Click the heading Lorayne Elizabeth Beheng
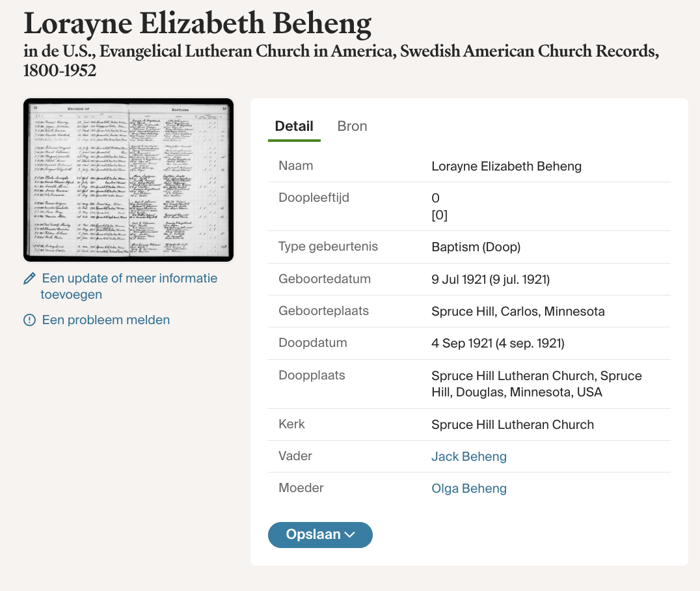The width and height of the screenshot is (700, 591). (197, 23)
